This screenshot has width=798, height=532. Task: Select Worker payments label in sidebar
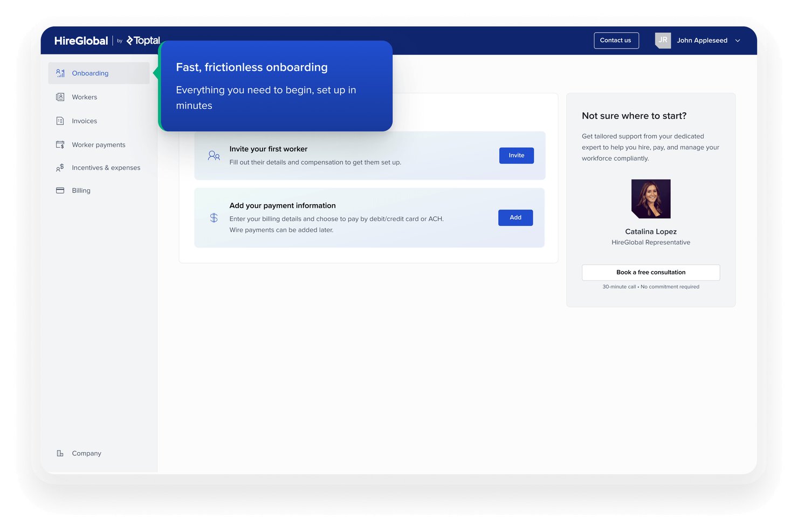point(99,144)
